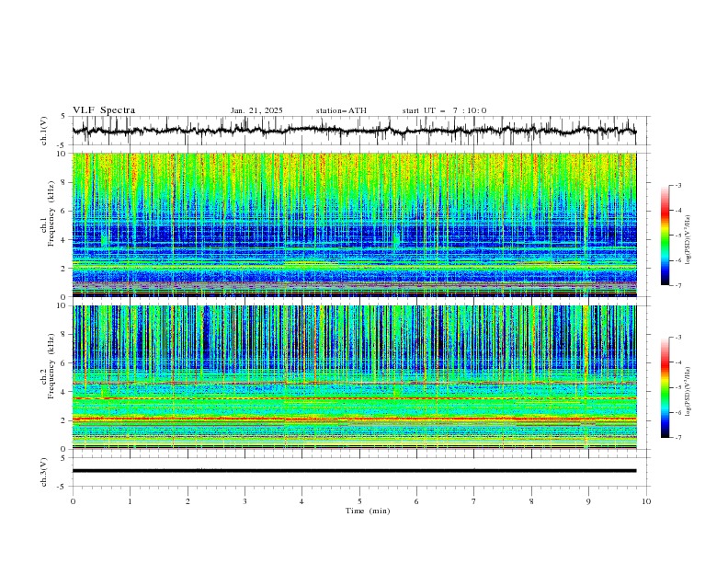Click the ch.1 spectrogram color bar
Image resolution: width=728 pixels, height=563 pixels.
(665, 236)
